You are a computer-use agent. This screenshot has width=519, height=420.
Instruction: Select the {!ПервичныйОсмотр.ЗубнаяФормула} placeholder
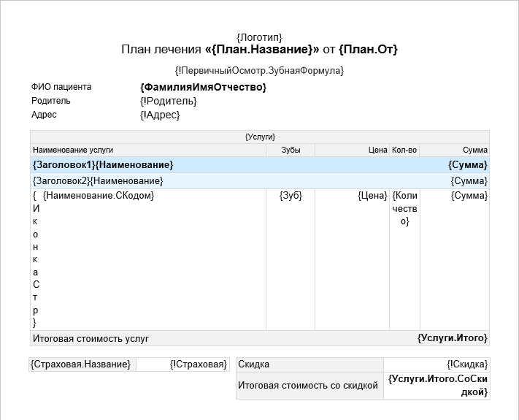[x=259, y=71]
